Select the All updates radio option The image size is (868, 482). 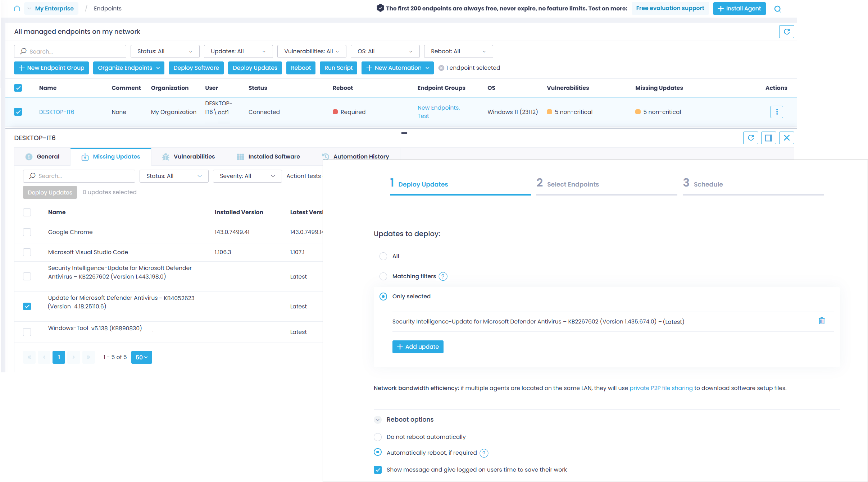pyautogui.click(x=383, y=256)
